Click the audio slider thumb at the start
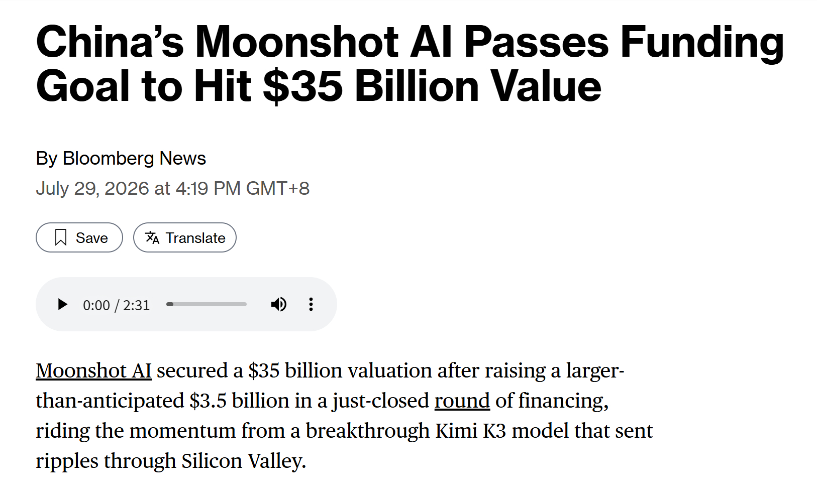The width and height of the screenshot is (817, 504). tap(170, 304)
